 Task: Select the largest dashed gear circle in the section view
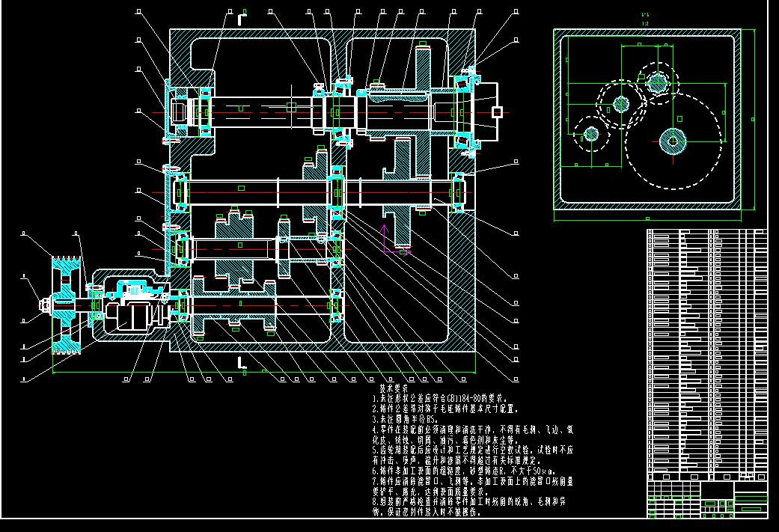(673, 141)
